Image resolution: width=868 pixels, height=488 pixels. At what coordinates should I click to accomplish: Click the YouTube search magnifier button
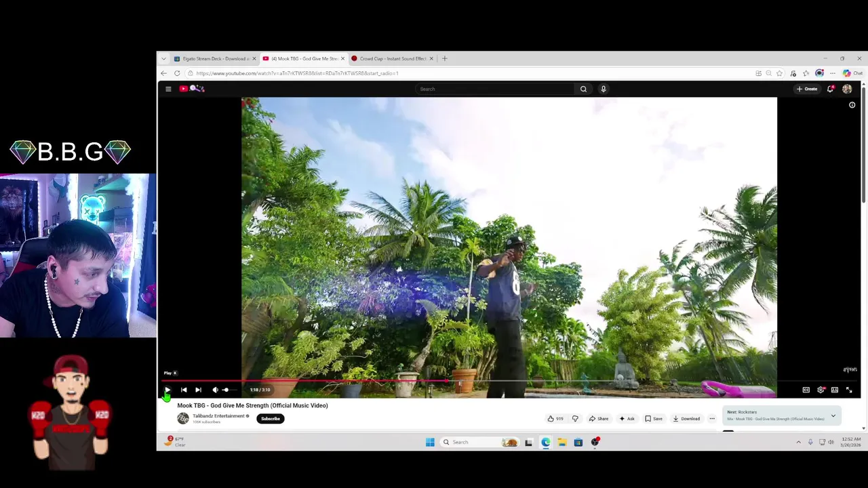point(583,89)
